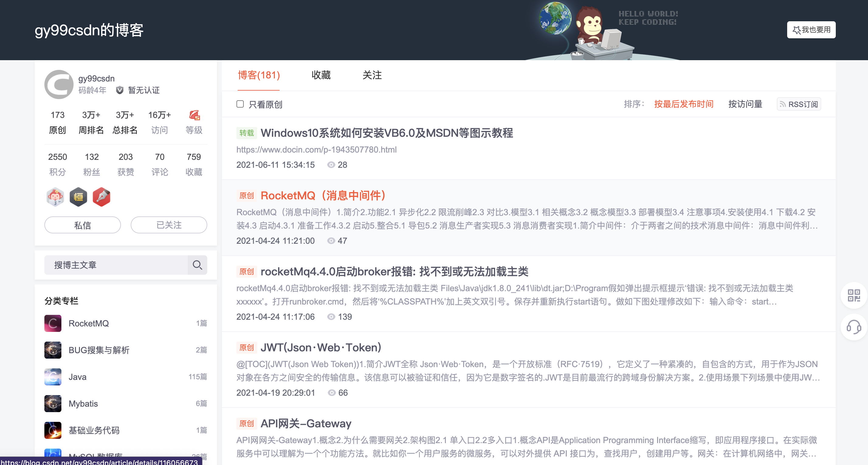Click the 暂无认证 label
The height and width of the screenshot is (465, 868).
point(144,90)
